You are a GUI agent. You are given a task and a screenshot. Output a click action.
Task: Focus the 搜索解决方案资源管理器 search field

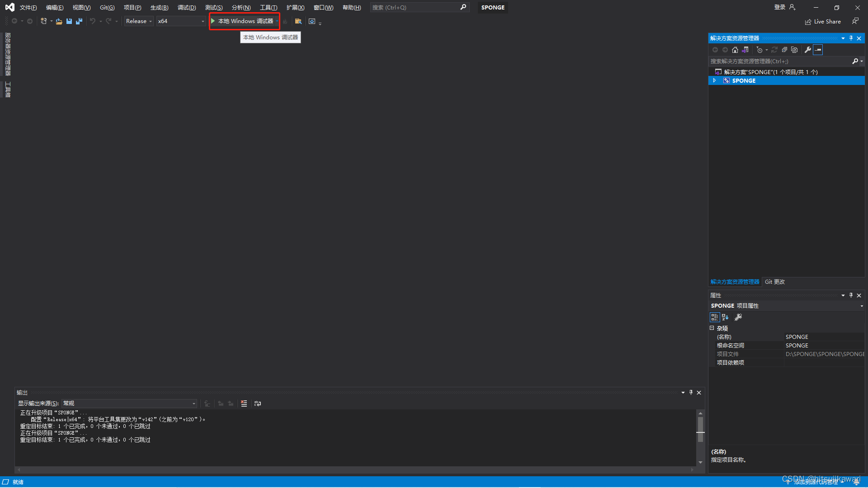pyautogui.click(x=780, y=61)
